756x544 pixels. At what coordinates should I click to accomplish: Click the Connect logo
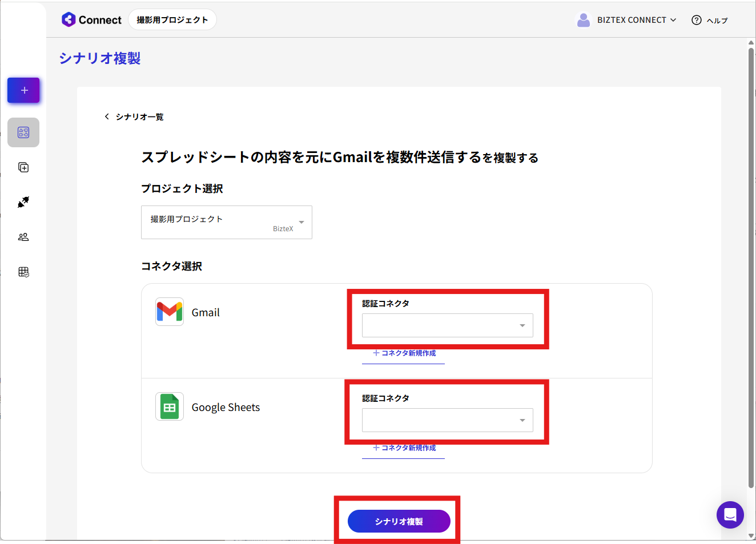pyautogui.click(x=91, y=20)
